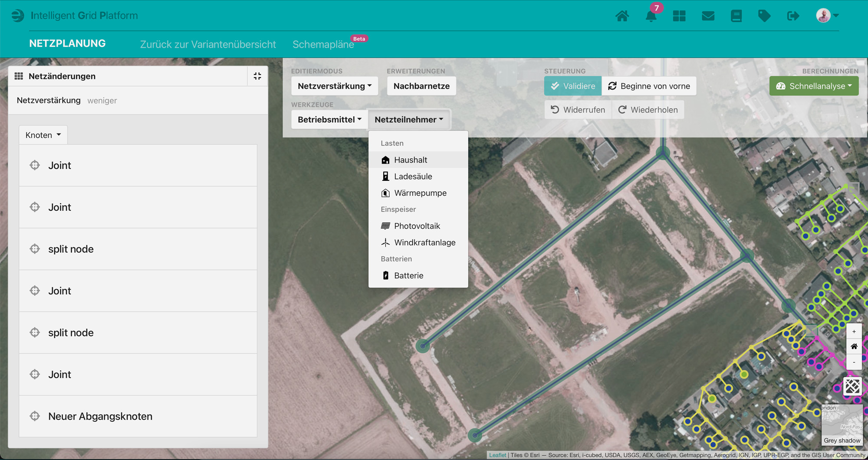This screenshot has width=868, height=460.
Task: Collapse the Netzänderungen panel
Action: tap(257, 76)
